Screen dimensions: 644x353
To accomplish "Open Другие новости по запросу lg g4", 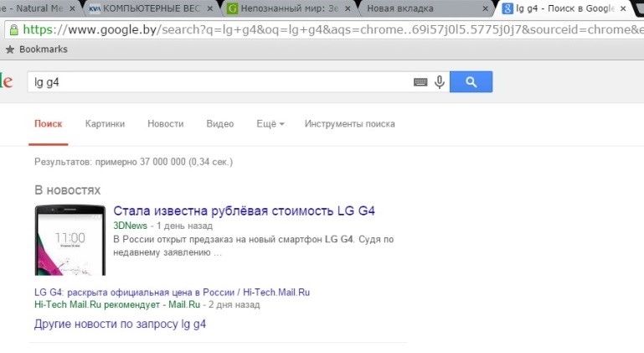I will point(120,324).
